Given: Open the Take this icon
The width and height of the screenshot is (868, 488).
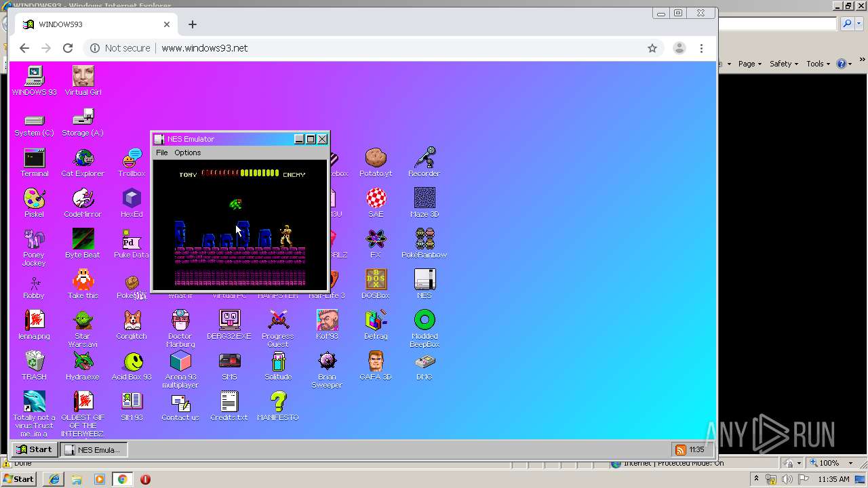Looking at the screenshot, I should [x=83, y=284].
